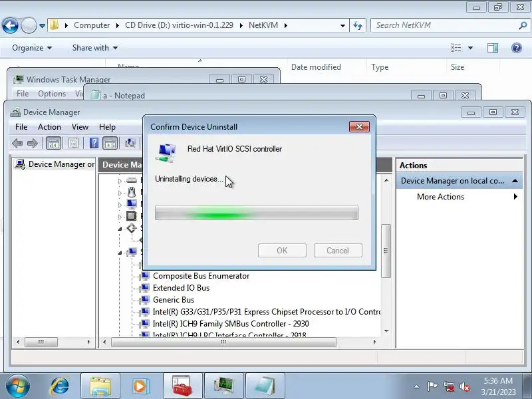Click the Explorer Back navigation button

pos(10,25)
